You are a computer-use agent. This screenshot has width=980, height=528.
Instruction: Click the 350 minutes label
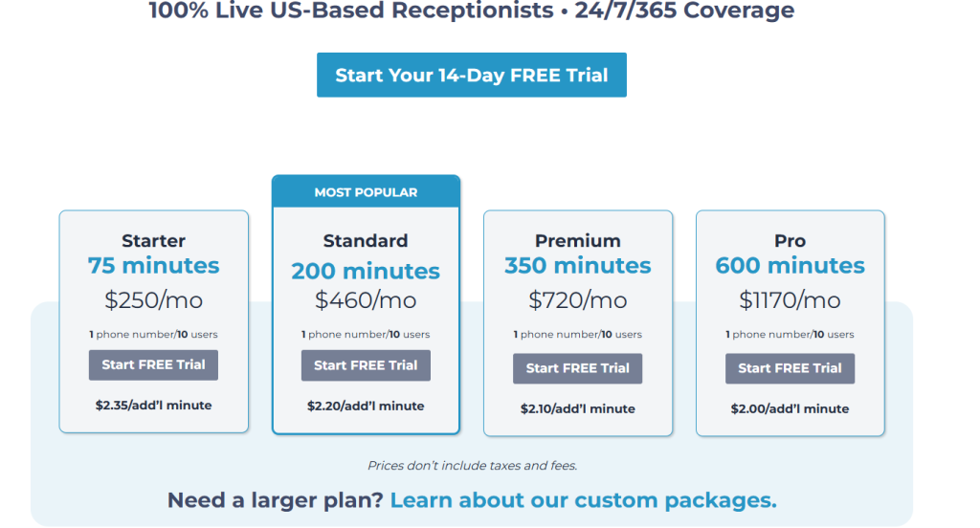pos(577,266)
